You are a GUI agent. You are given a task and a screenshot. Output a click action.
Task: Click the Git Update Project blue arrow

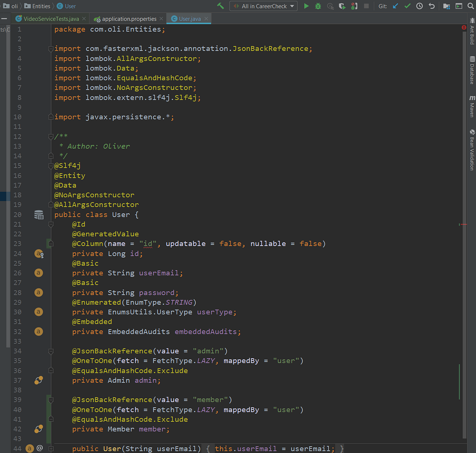tap(395, 6)
